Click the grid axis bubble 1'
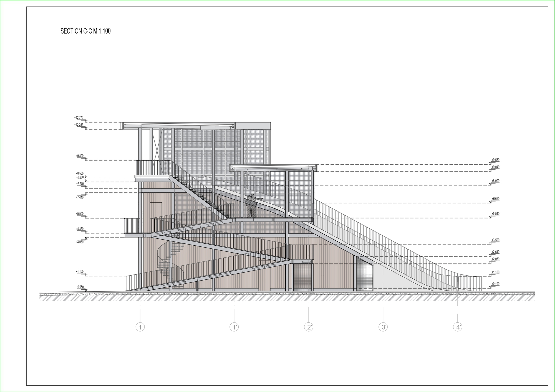This screenshot has height=392, width=555. click(234, 327)
